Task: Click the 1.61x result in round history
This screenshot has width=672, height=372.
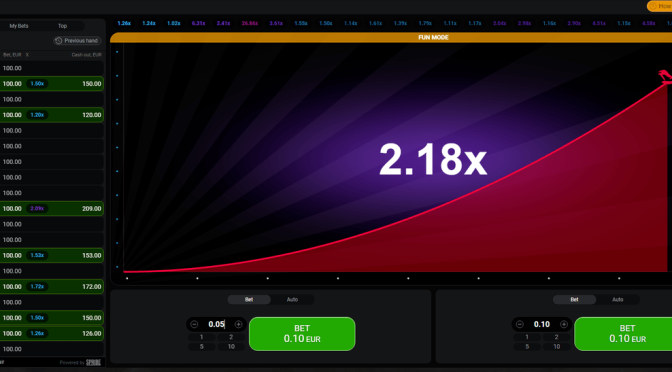Action: pyautogui.click(x=375, y=23)
